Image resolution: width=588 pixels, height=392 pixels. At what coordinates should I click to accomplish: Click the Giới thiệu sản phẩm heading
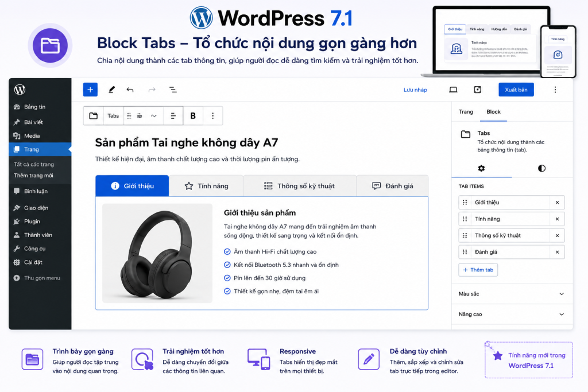tap(260, 213)
